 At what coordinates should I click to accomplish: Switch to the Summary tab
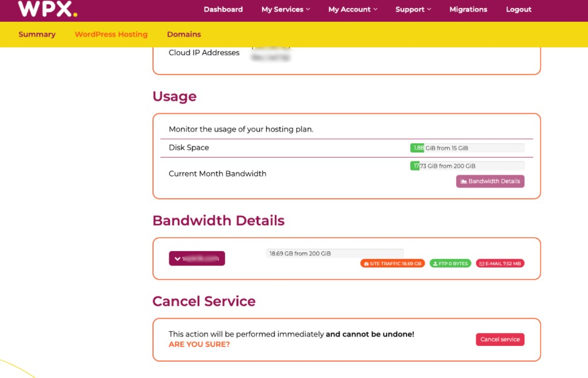(x=37, y=35)
